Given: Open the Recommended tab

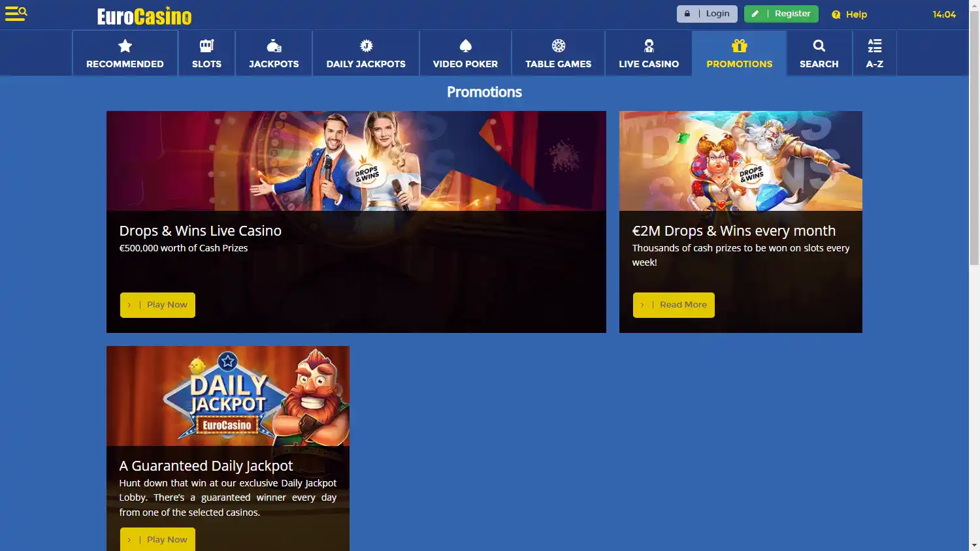Looking at the screenshot, I should pos(125,53).
